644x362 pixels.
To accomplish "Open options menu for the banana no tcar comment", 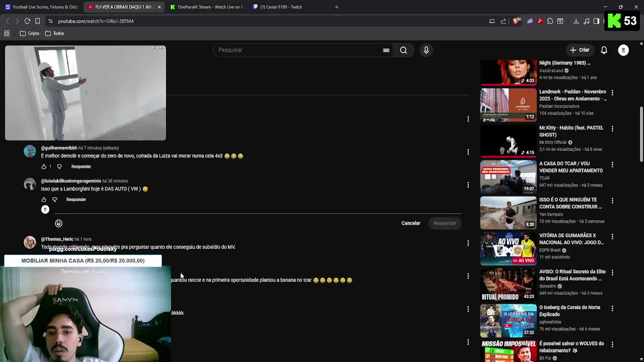I will click(468, 276).
